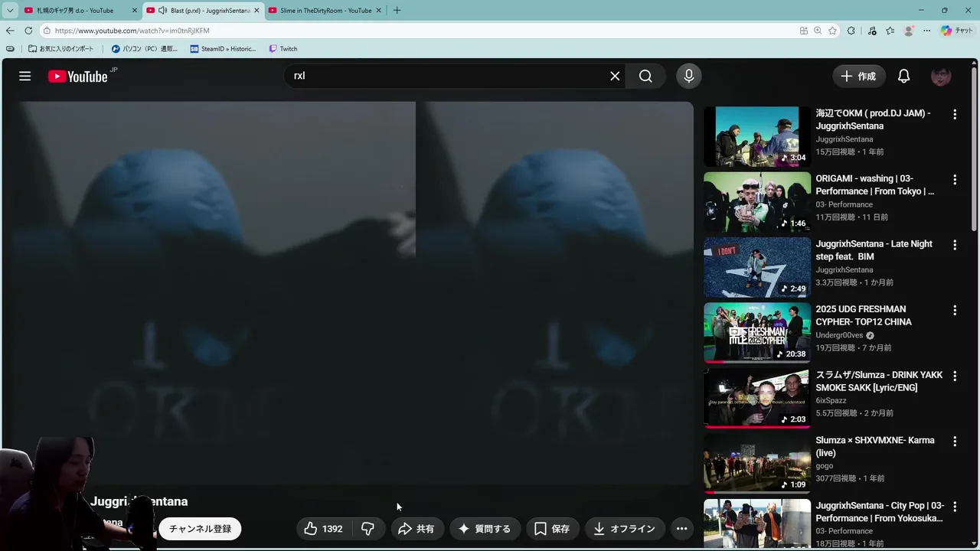Viewport: 980px width, 551px height.
Task: Open スラムザ/Slumza DRINK YAKK thumbnail
Action: tap(757, 398)
